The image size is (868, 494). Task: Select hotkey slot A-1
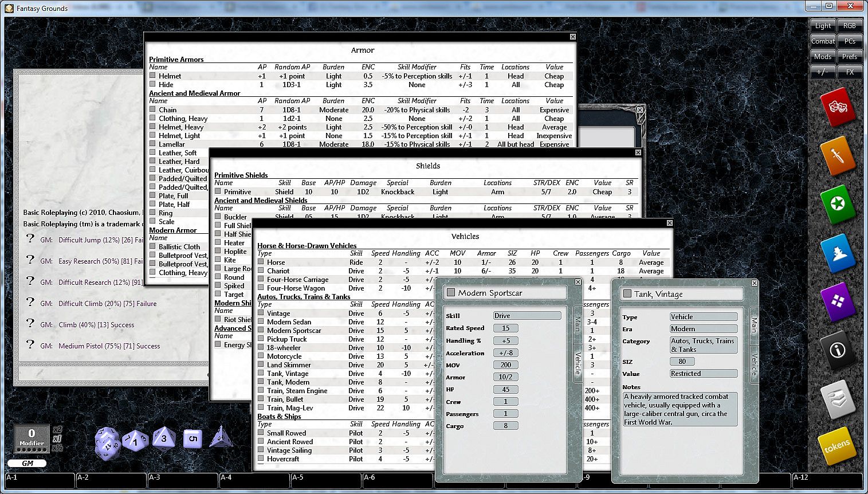40,481
